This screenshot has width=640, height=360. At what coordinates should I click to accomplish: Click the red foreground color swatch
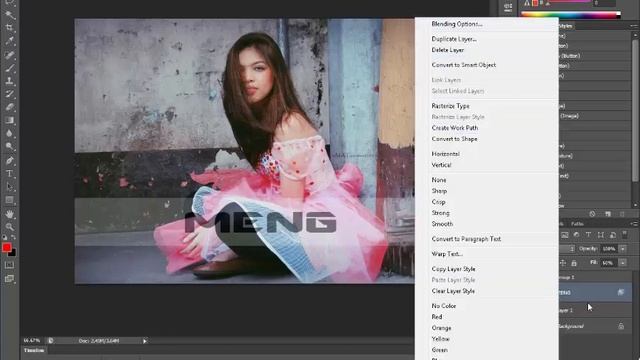7,247
